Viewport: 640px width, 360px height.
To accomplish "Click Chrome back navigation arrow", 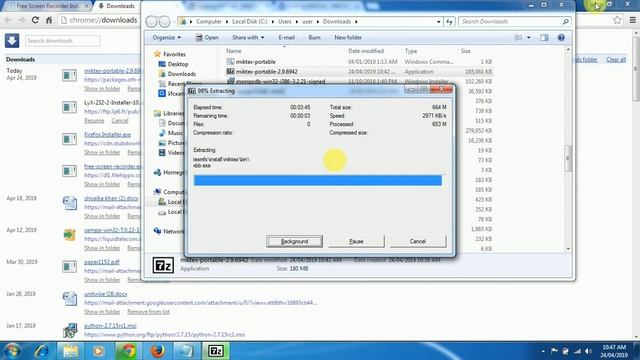I will tap(8, 20).
